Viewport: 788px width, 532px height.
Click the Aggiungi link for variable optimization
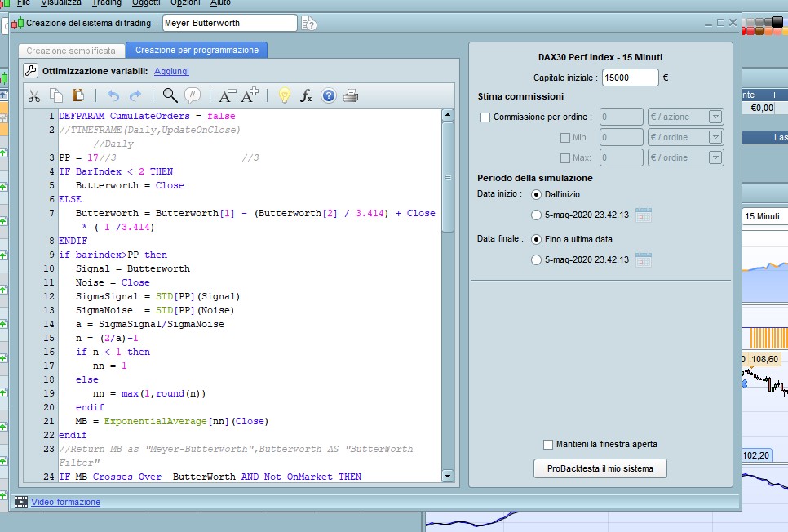pos(171,72)
